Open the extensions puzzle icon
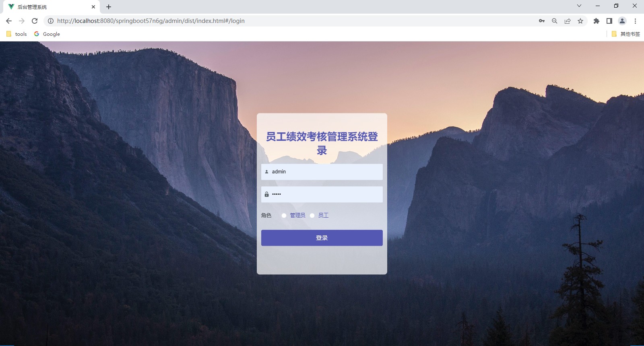The image size is (644, 346). (597, 21)
